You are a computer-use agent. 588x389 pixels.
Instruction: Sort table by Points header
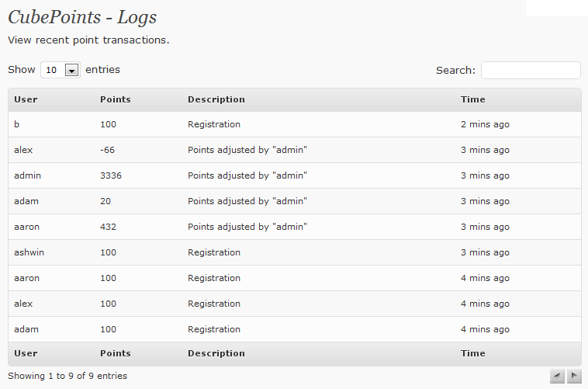[x=116, y=99]
